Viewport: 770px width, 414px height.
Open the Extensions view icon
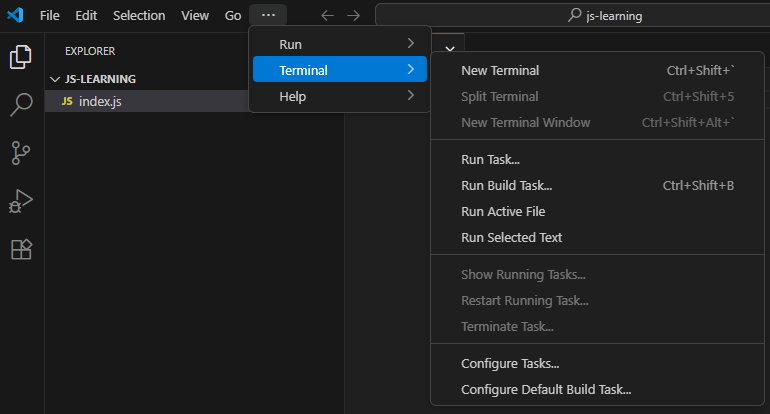(x=21, y=249)
